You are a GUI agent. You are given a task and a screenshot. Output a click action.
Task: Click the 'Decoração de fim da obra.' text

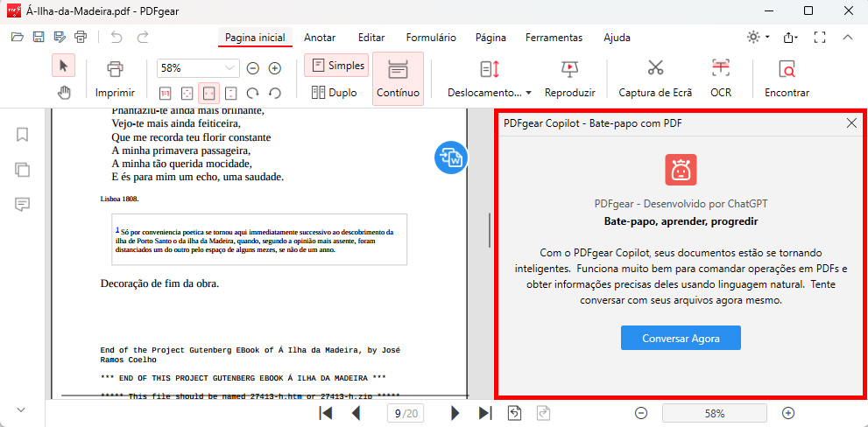(160, 283)
